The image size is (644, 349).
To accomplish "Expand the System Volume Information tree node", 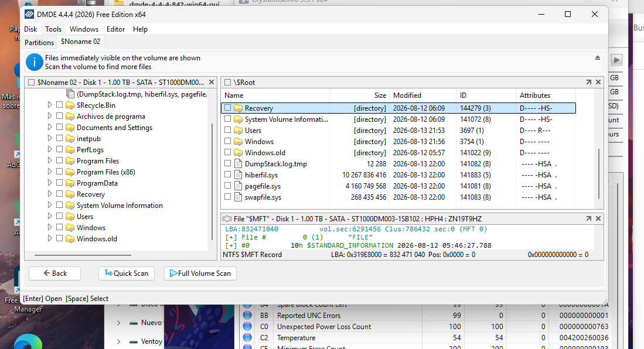I will [x=50, y=205].
